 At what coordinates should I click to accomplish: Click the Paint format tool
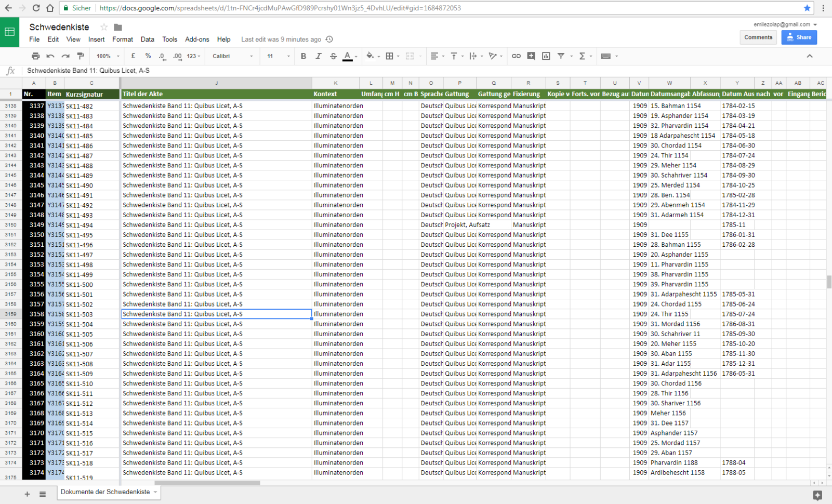point(81,56)
